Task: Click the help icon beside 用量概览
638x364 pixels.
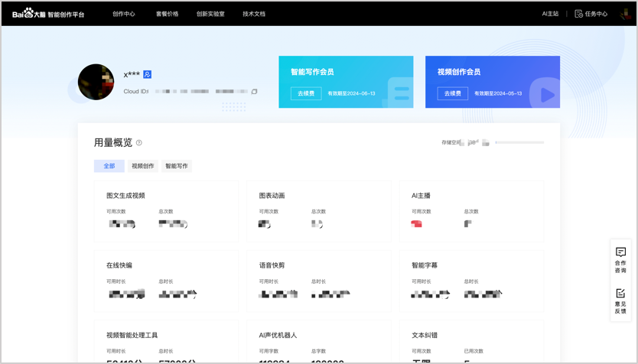Action: pos(138,143)
